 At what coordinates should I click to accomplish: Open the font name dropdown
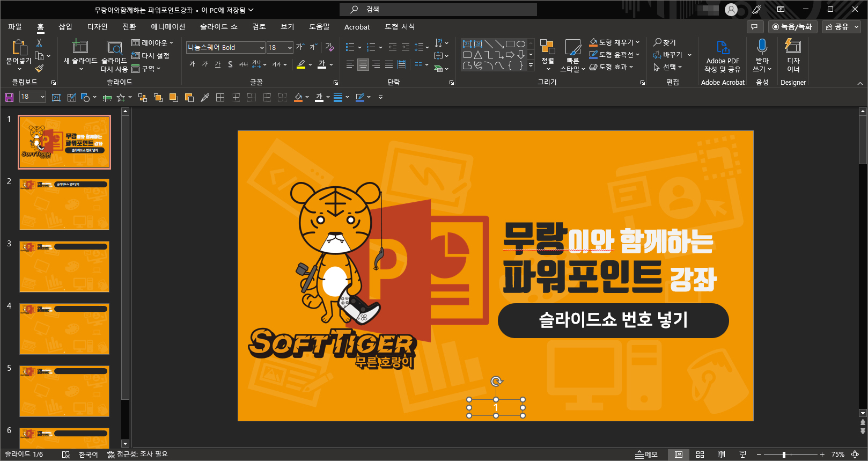point(262,48)
